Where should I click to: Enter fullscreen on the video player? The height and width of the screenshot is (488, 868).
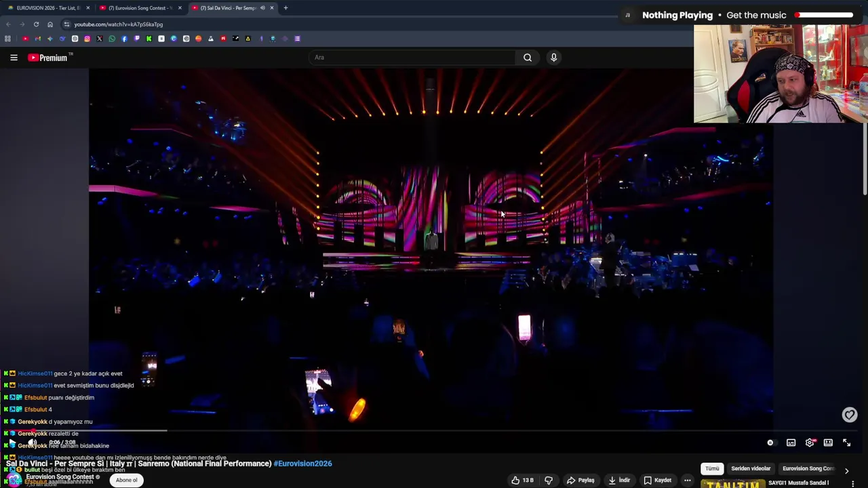click(846, 443)
